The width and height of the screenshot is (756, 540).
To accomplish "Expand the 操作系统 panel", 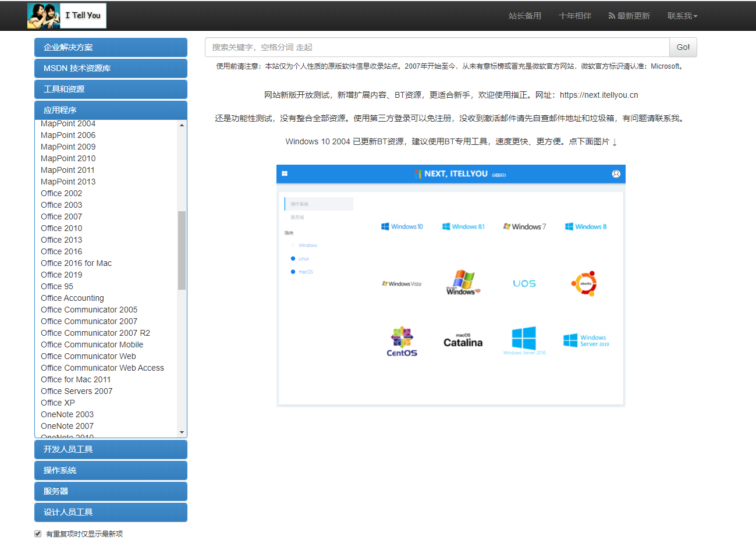I will click(x=111, y=470).
